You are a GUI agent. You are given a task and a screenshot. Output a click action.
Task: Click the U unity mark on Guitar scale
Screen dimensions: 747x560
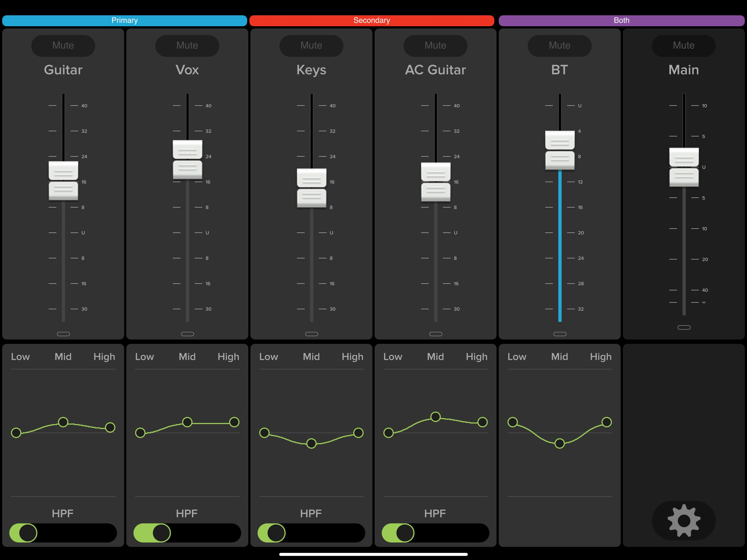click(83, 233)
